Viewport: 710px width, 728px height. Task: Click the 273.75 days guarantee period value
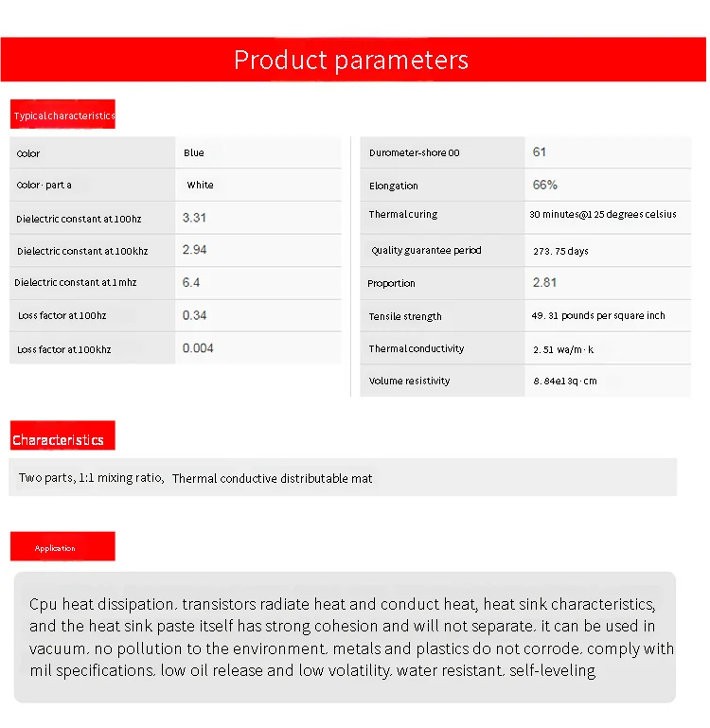560,251
